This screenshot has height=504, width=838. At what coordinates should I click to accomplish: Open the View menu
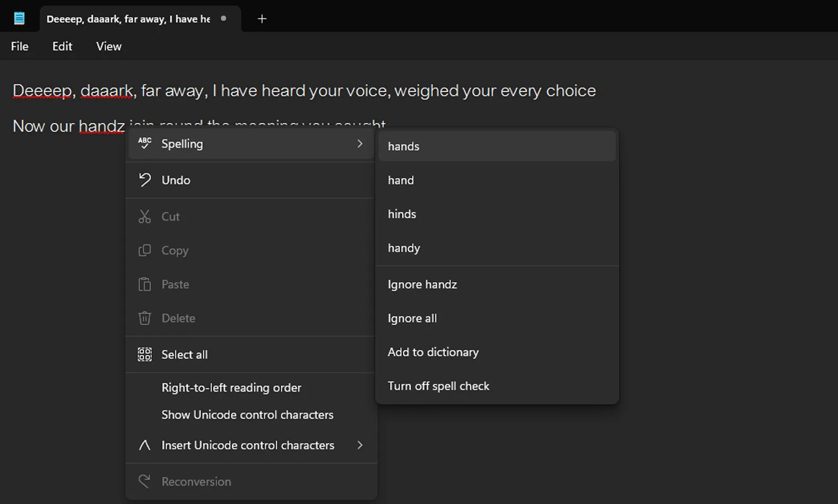109,47
